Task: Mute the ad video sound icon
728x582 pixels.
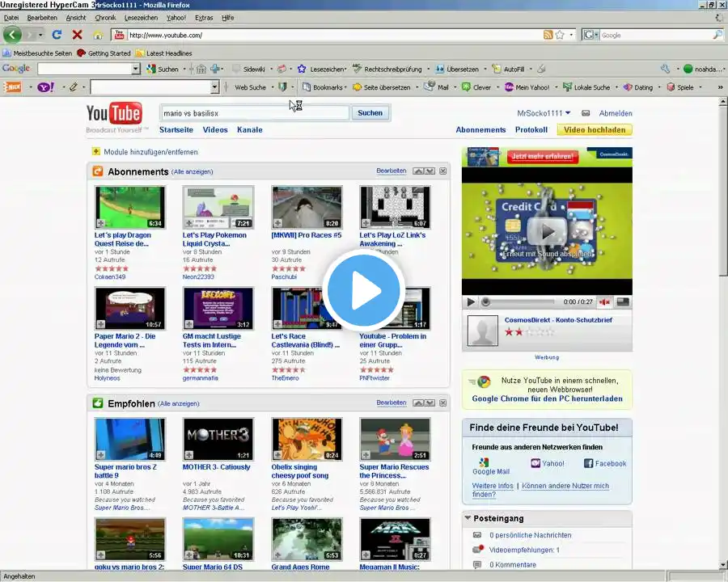Action: [604, 302]
